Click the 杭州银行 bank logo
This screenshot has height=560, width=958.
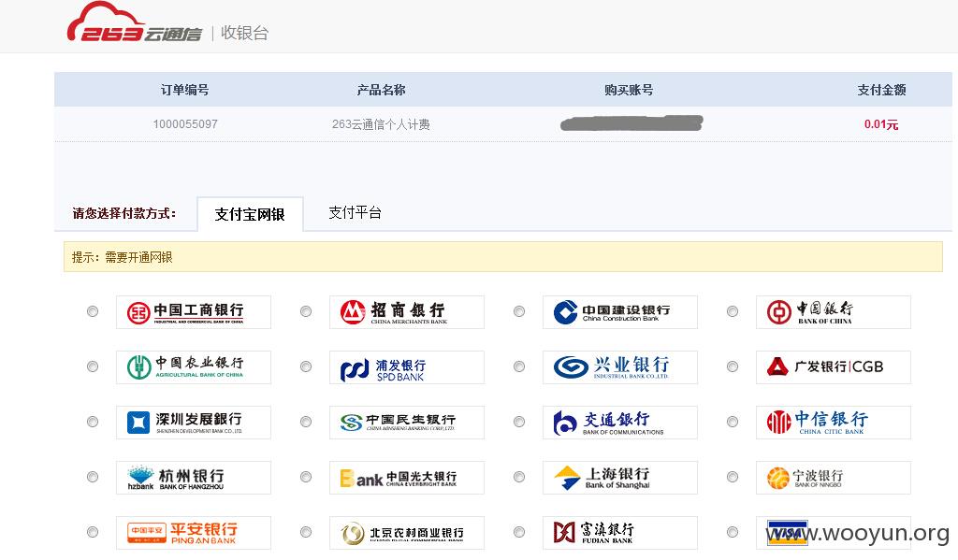(194, 478)
